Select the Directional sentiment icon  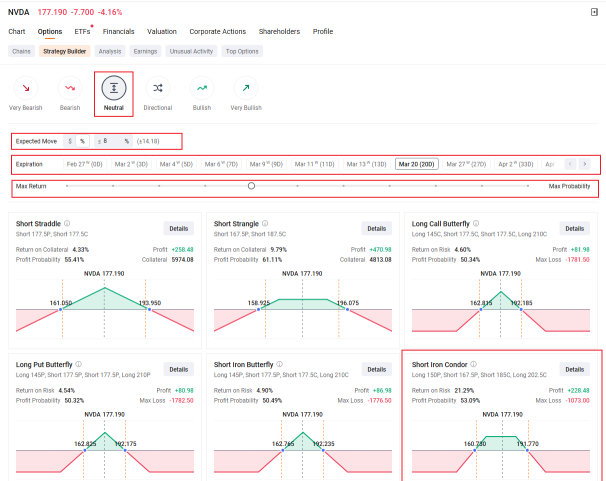click(158, 88)
